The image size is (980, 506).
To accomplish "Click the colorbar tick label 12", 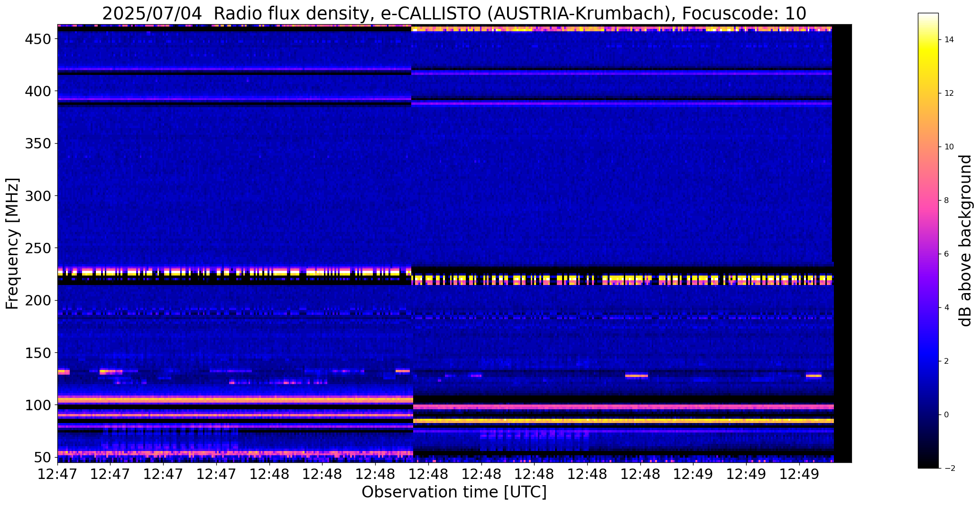I will [949, 93].
